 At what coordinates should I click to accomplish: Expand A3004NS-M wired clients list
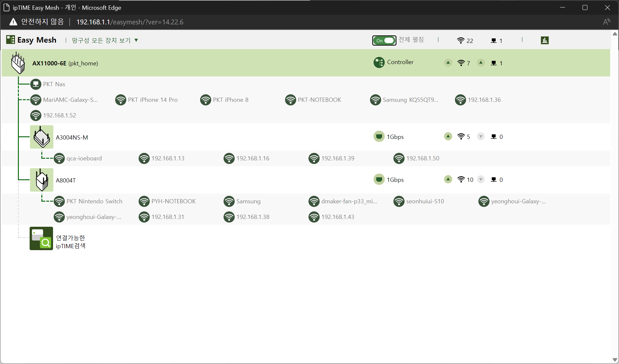pos(481,136)
